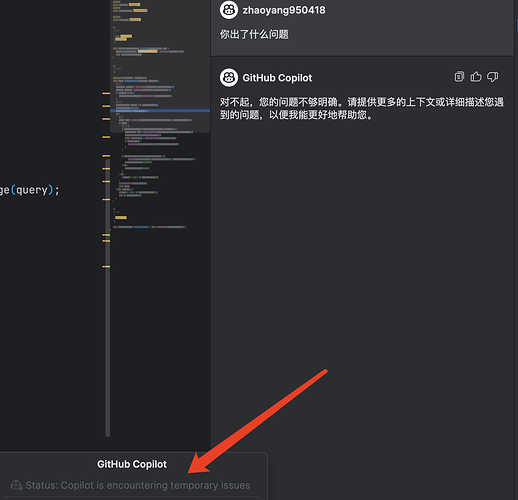Click the topmost yellow warning stripe marker
Viewport: 518px width, 500px height.
(106, 93)
